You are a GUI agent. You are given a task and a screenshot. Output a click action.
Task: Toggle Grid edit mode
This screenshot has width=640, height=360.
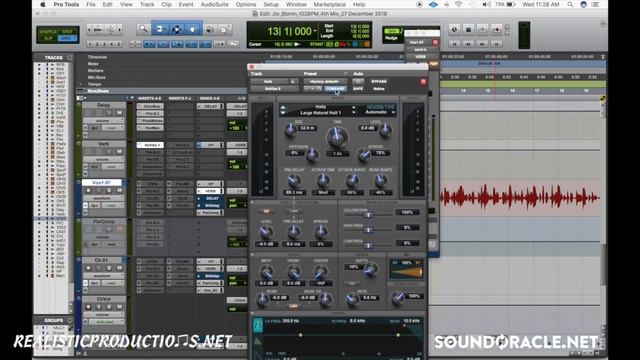point(67,38)
